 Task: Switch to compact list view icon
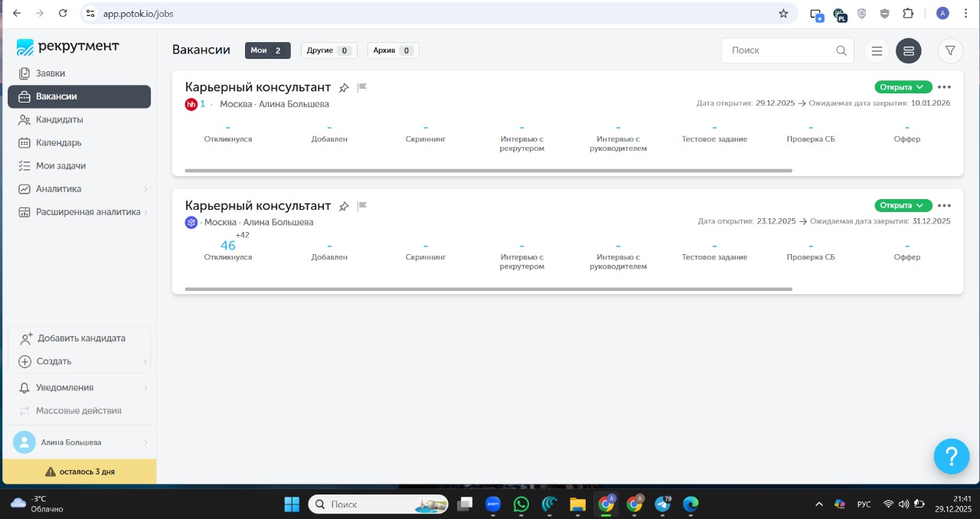(x=877, y=51)
